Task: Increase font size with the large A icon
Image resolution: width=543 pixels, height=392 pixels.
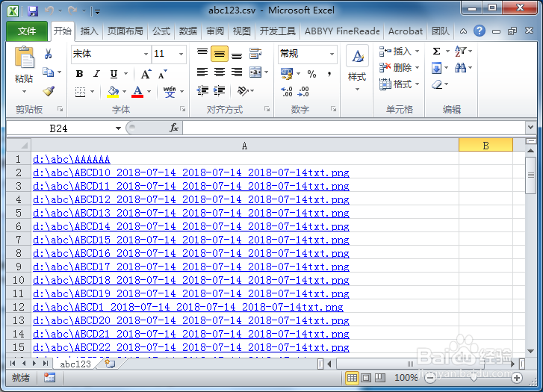Action: pos(146,74)
